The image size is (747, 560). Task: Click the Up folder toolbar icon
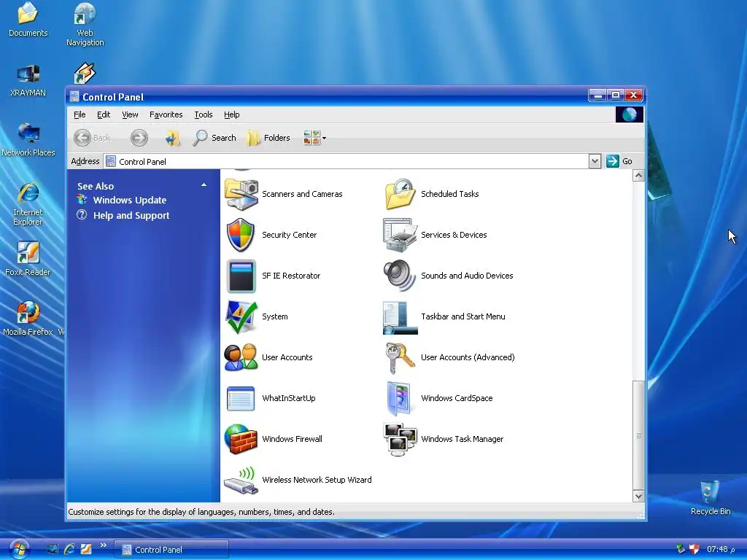(x=172, y=138)
